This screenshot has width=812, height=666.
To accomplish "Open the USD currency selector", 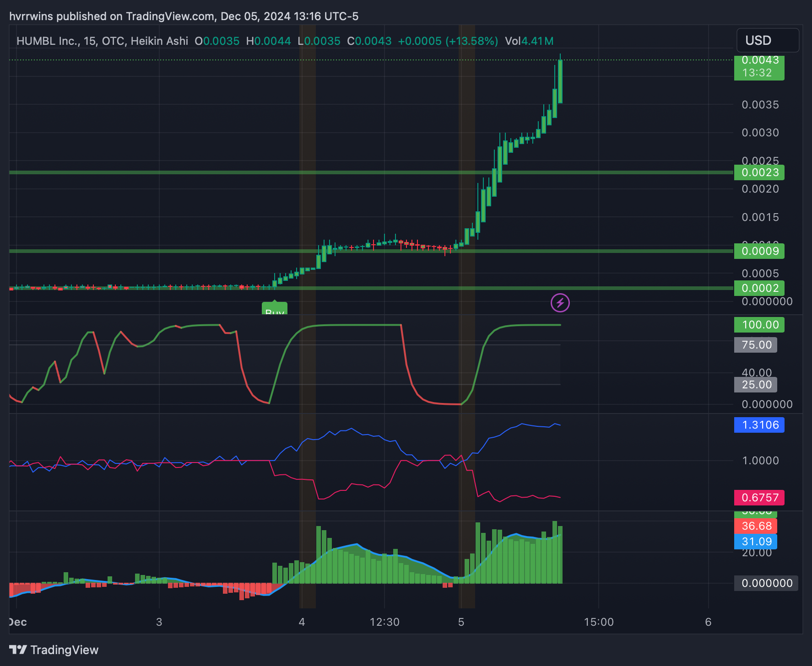I will [768, 40].
